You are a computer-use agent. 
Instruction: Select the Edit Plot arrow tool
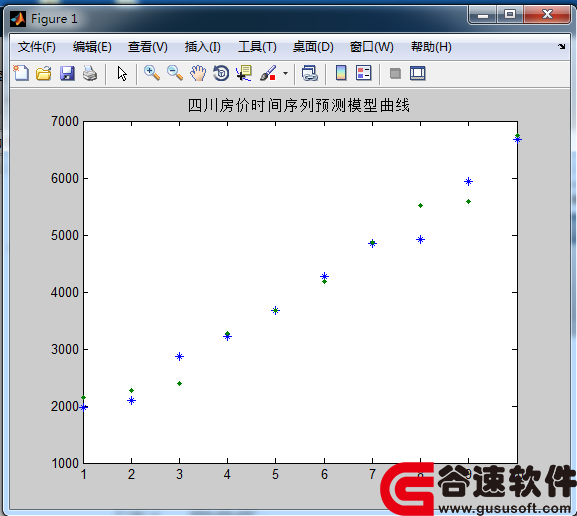coord(122,73)
